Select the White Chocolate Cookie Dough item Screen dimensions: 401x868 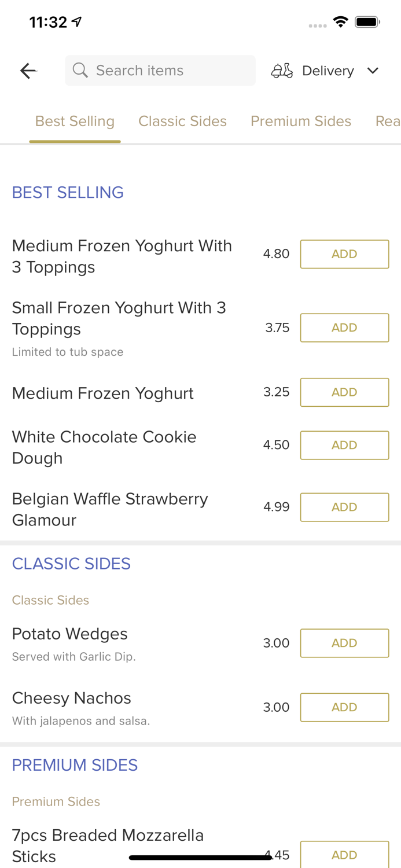104,447
